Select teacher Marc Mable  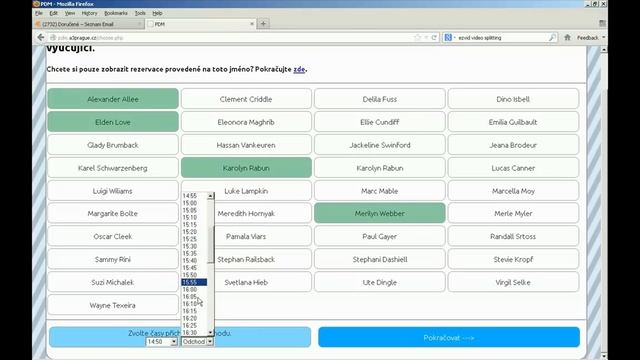coord(380,191)
